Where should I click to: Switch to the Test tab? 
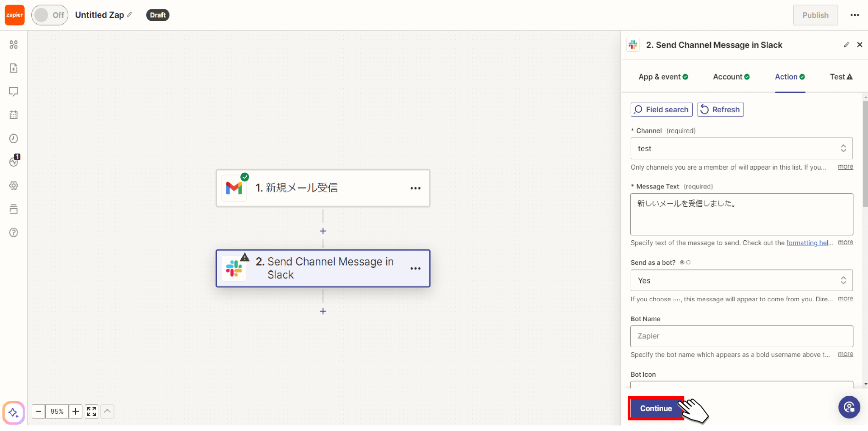[841, 77]
